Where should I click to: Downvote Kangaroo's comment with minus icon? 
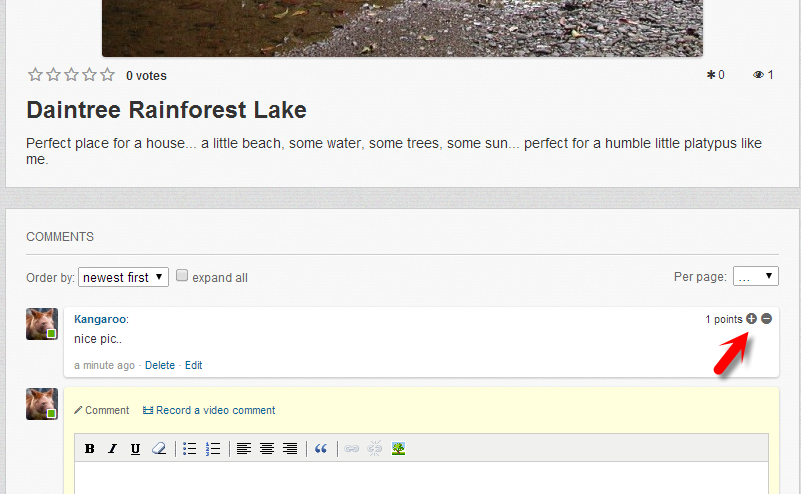point(767,319)
